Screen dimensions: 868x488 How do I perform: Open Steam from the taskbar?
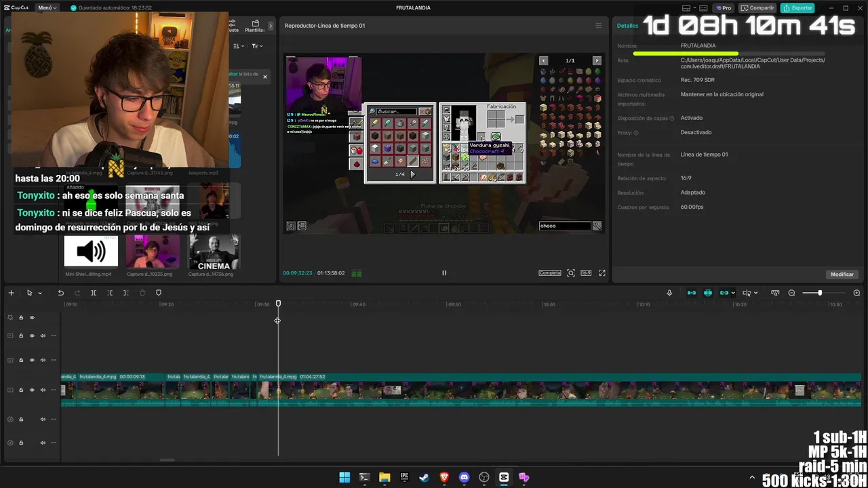pyautogui.click(x=424, y=477)
